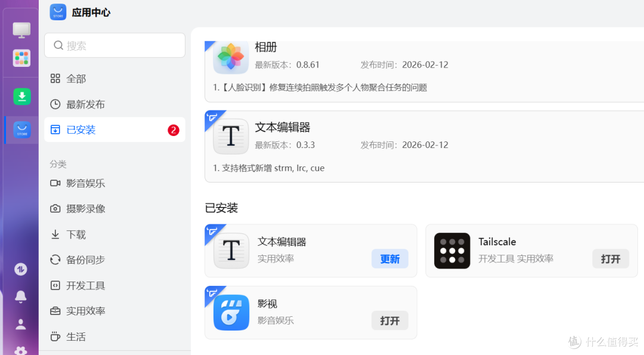Image resolution: width=644 pixels, height=355 pixels.
Task: Click the 已安装 section heading
Action: tap(221, 208)
